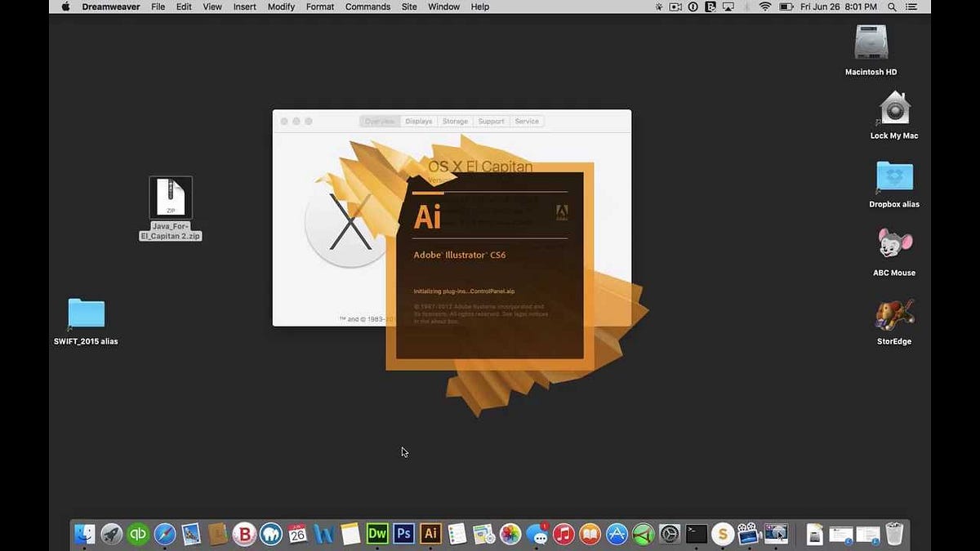Image resolution: width=980 pixels, height=551 pixels.
Task: Open Dreamweaver from the Dock
Action: (377, 534)
